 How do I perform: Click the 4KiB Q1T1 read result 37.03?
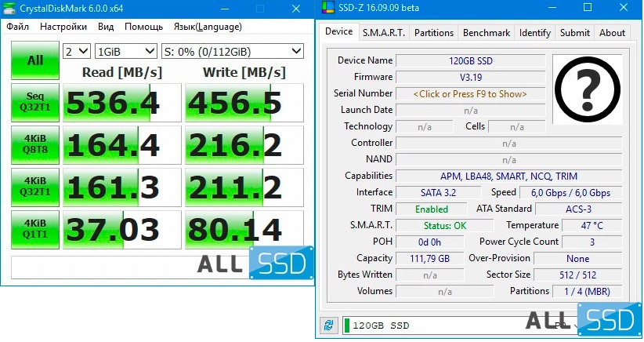(x=121, y=229)
